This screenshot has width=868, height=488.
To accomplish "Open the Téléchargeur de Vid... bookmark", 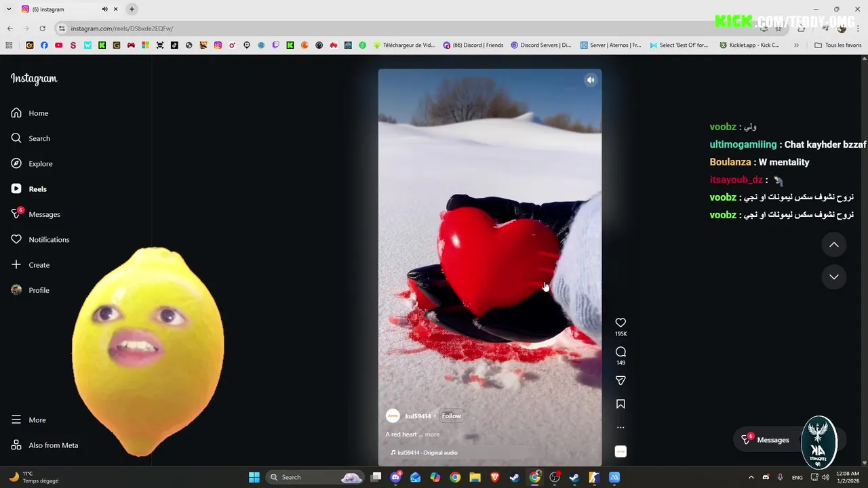I will [x=404, y=45].
